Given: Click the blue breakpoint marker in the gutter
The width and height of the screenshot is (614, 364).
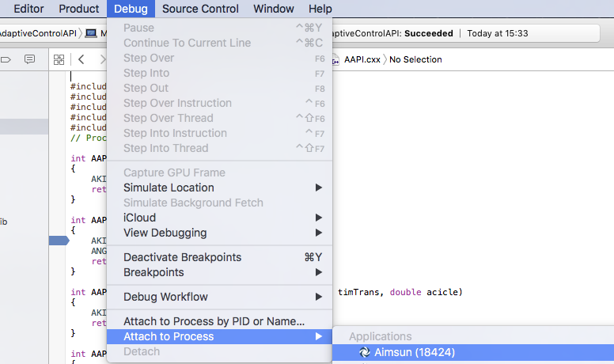Looking at the screenshot, I should (x=59, y=241).
